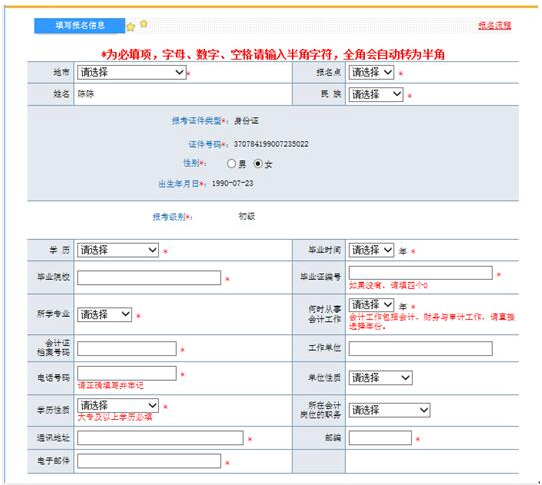The height and width of the screenshot is (485, 542).
Task: Choose ethnicity from 民族 dropdown
Action: pyautogui.click(x=376, y=94)
